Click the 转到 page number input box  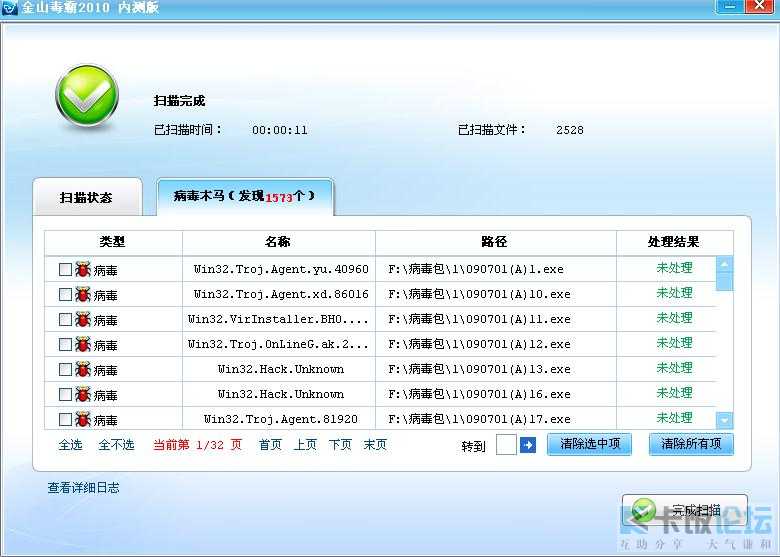click(506, 445)
